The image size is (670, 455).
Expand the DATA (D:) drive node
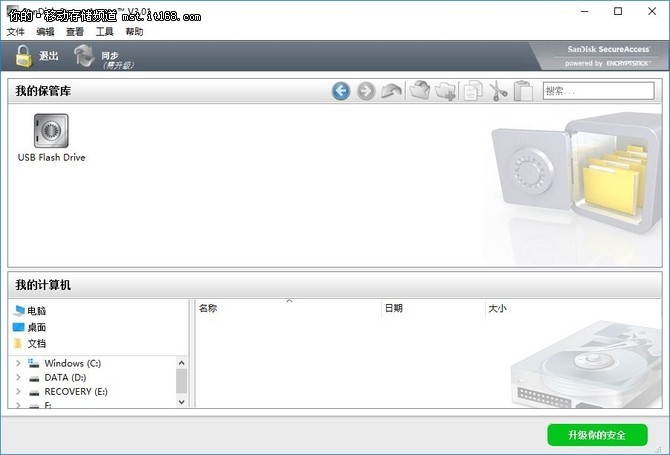18,378
